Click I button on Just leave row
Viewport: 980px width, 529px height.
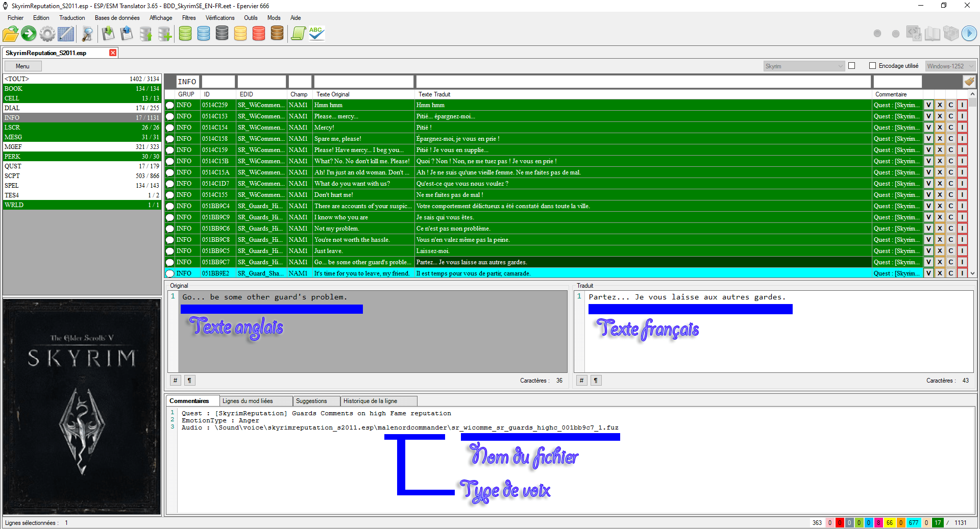(x=962, y=251)
